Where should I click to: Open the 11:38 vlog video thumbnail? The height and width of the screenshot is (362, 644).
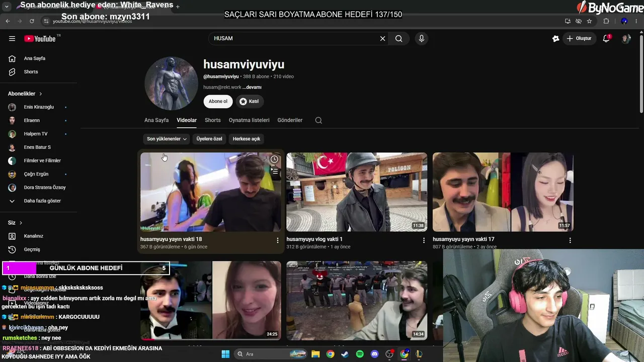[x=357, y=192]
